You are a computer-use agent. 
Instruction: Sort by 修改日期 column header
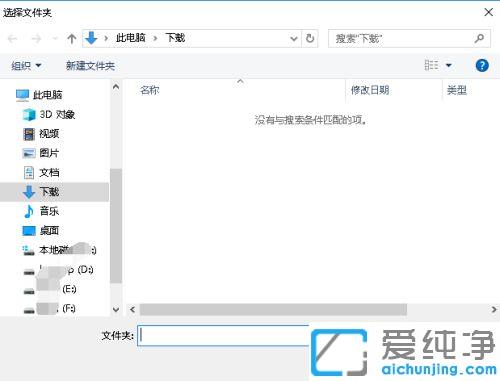tap(370, 90)
